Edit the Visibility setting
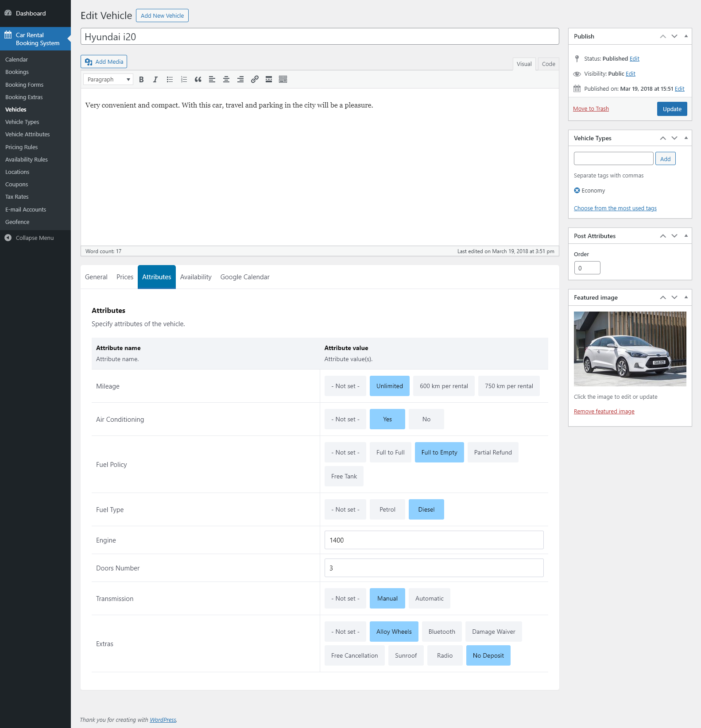701x728 pixels. (631, 74)
